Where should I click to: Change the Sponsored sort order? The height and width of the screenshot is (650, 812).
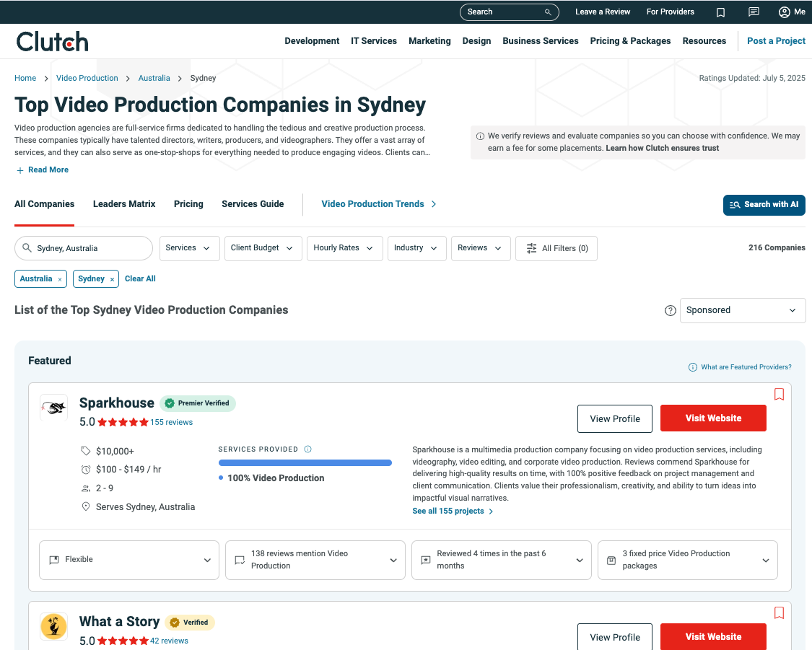point(743,310)
